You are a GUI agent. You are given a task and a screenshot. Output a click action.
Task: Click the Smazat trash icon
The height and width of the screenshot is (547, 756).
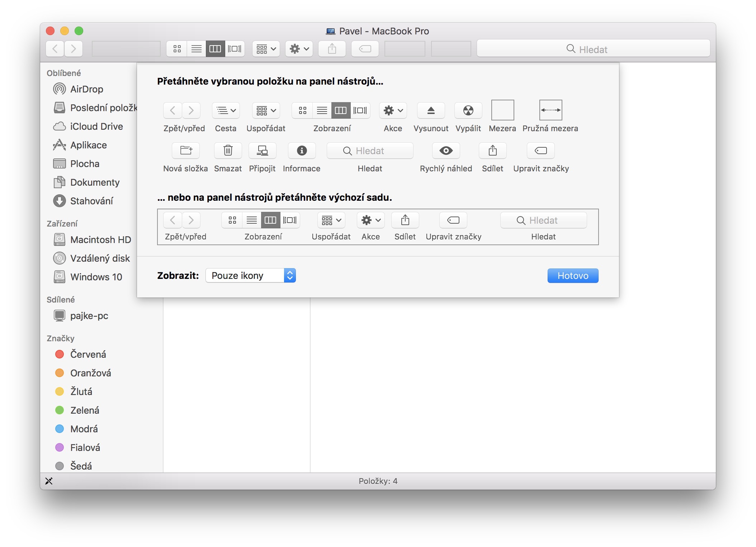[228, 151]
